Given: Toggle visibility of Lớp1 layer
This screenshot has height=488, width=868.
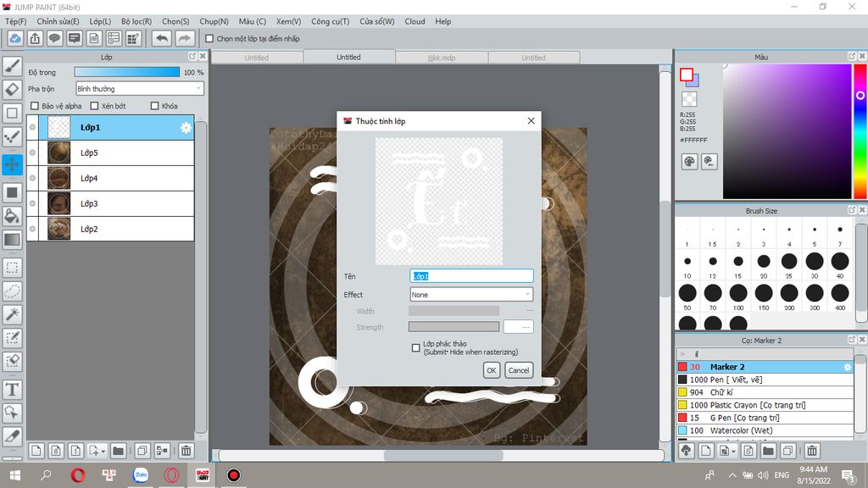Looking at the screenshot, I should coord(33,127).
